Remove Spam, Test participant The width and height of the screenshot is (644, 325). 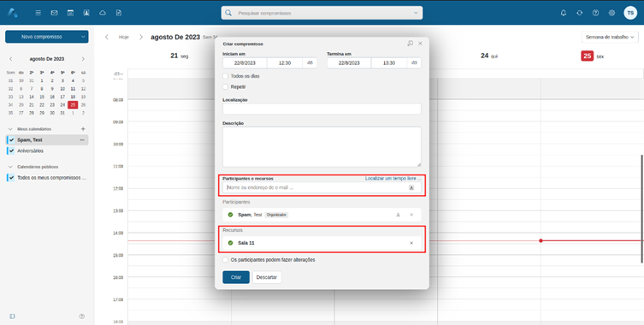[411, 215]
